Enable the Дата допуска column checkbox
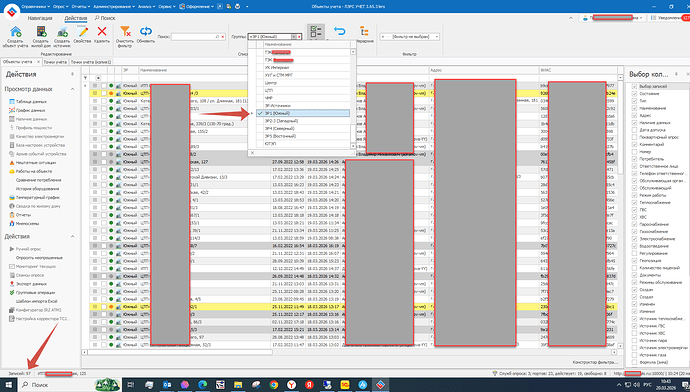The width and height of the screenshot is (690, 392). (x=634, y=130)
